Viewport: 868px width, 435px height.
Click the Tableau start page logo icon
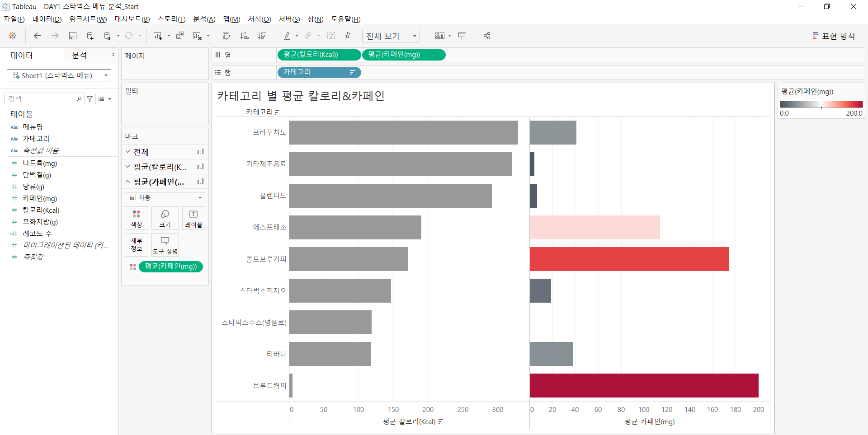(13, 36)
